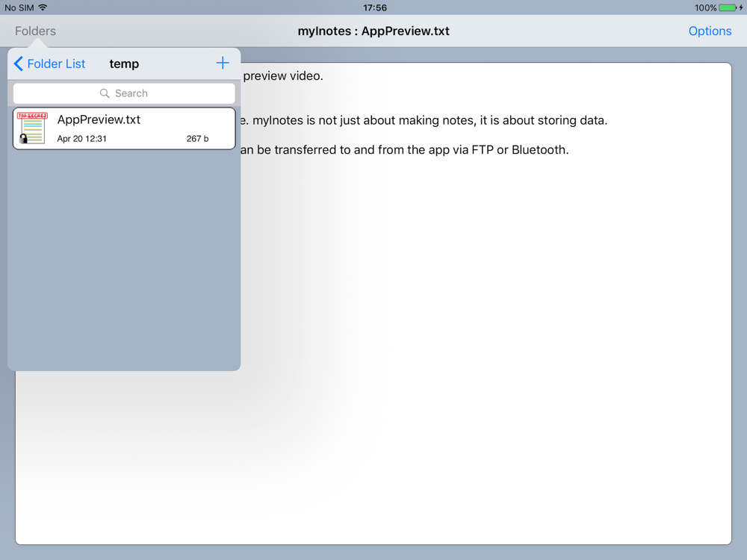The image size is (747, 560).
Task: Open the Options menu
Action: point(710,31)
